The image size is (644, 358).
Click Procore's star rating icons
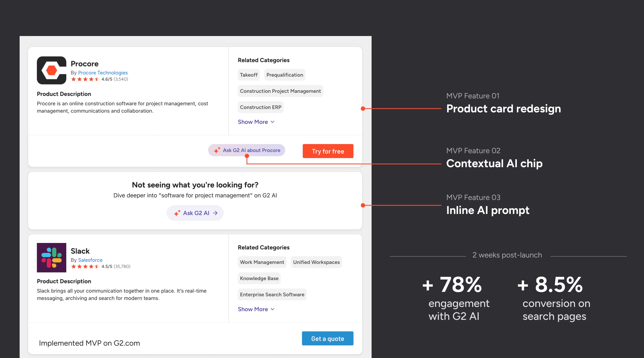85,79
